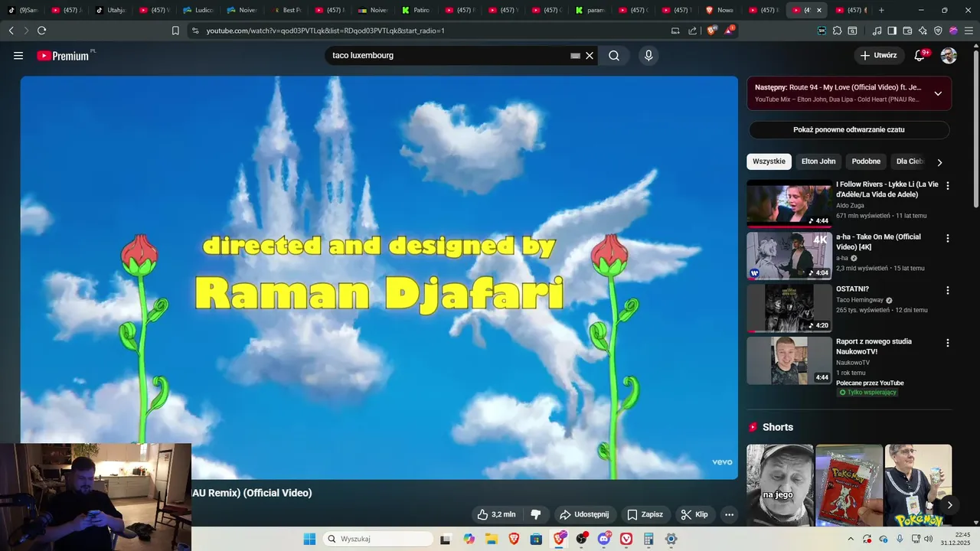The height and width of the screenshot is (551, 980).
Task: Show hidden system tray icons
Action: pos(850,539)
